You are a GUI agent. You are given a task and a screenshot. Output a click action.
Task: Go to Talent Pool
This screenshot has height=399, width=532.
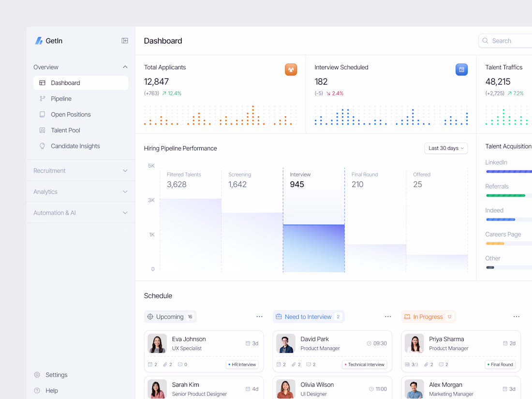coord(81,130)
